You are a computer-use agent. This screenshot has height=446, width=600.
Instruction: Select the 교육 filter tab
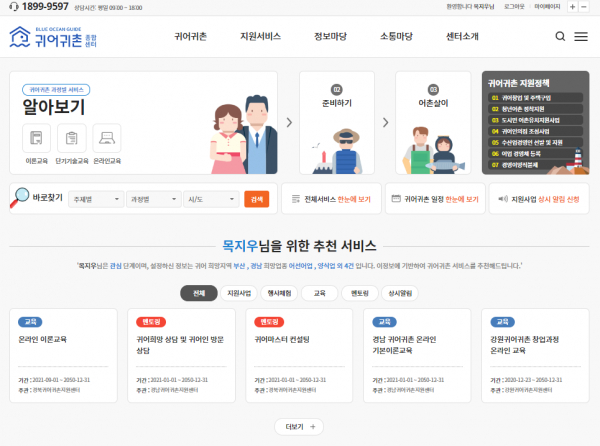point(320,293)
